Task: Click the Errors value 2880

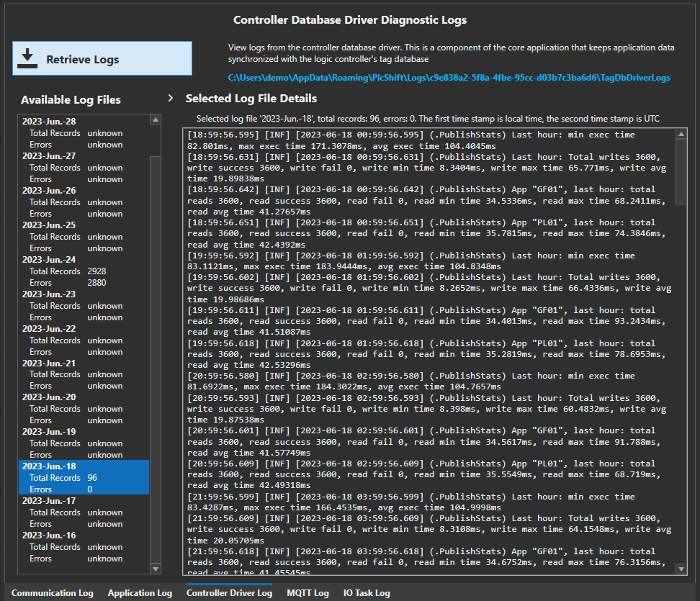Action: pos(97,283)
